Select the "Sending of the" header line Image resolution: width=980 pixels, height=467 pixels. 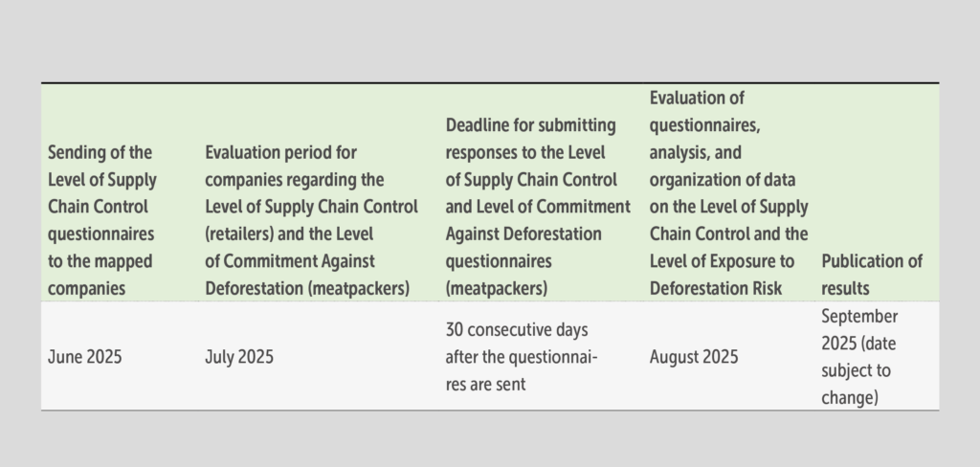click(x=100, y=152)
